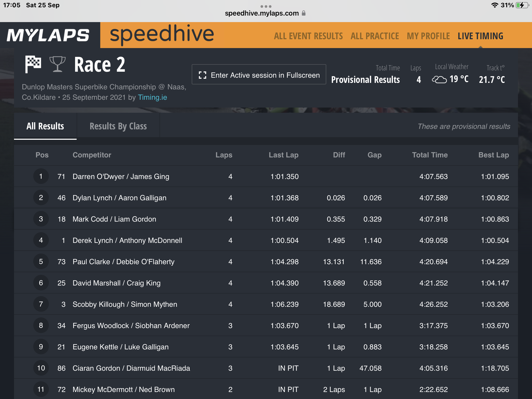Image resolution: width=532 pixels, height=399 pixels.
Task: Tap the Wi-Fi status icon
Action: click(495, 5)
